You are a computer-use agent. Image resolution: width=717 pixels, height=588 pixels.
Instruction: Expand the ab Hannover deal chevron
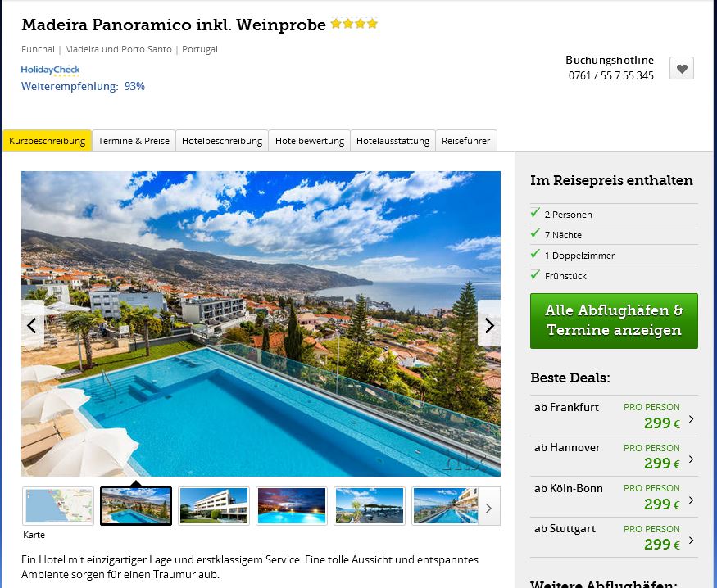pyautogui.click(x=691, y=459)
